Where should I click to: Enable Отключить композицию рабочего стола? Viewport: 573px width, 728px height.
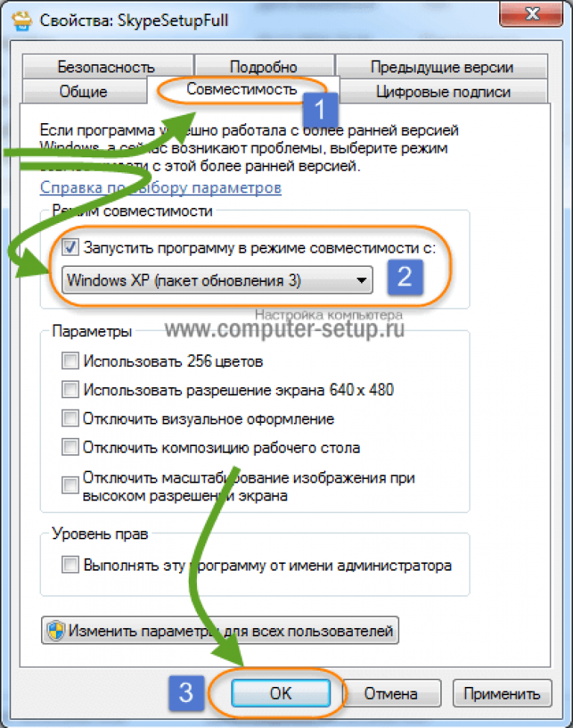coord(70,447)
